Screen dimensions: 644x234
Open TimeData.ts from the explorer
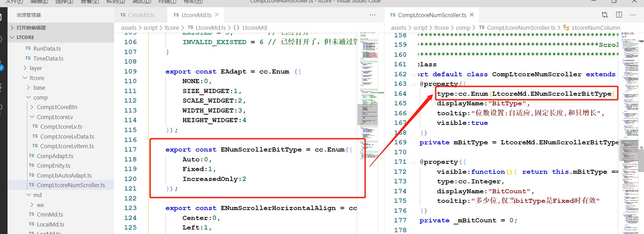click(48, 58)
